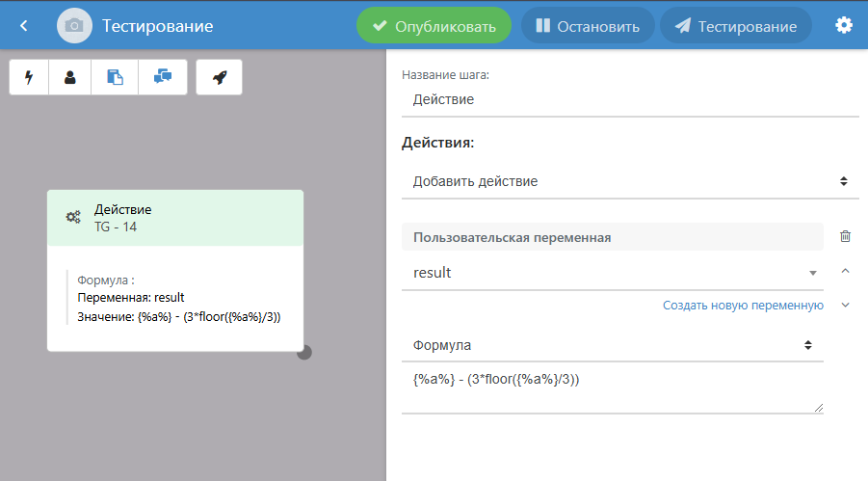Viewport: 868px width, 481px height.
Task: Click the camera avatar icon in the header
Action: (74, 26)
